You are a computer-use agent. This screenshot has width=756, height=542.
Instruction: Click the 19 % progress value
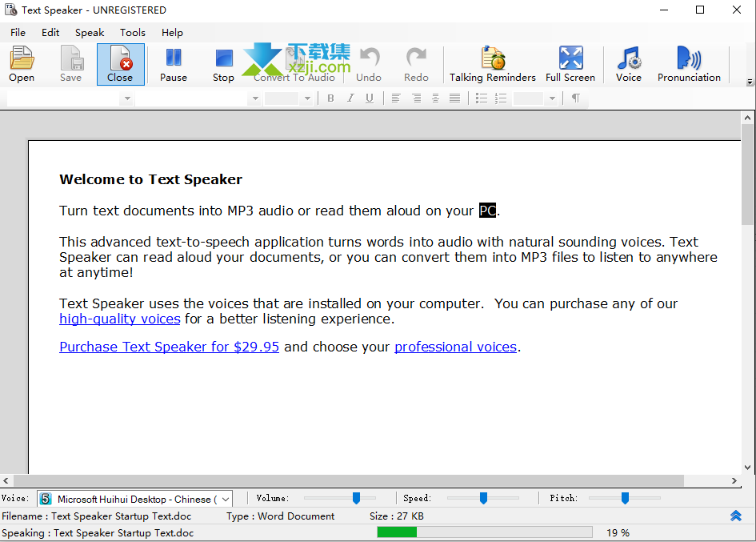(618, 533)
